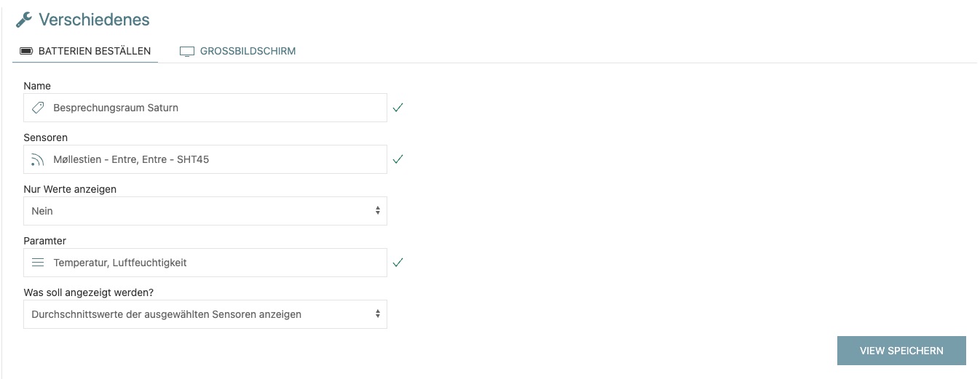980x379 pixels.
Task: Click the green checkmark beside the Name field
Action: (x=398, y=108)
